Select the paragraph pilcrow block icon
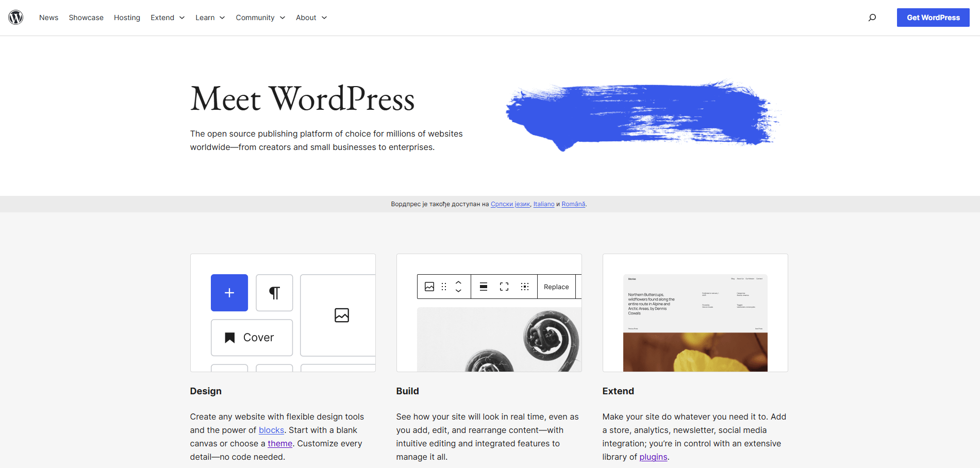The height and width of the screenshot is (468, 980). 274,293
